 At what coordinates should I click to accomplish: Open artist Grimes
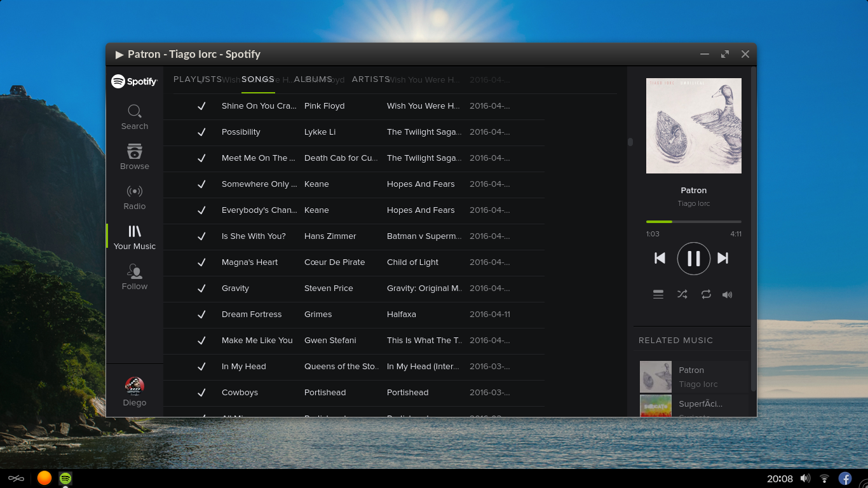pos(318,315)
